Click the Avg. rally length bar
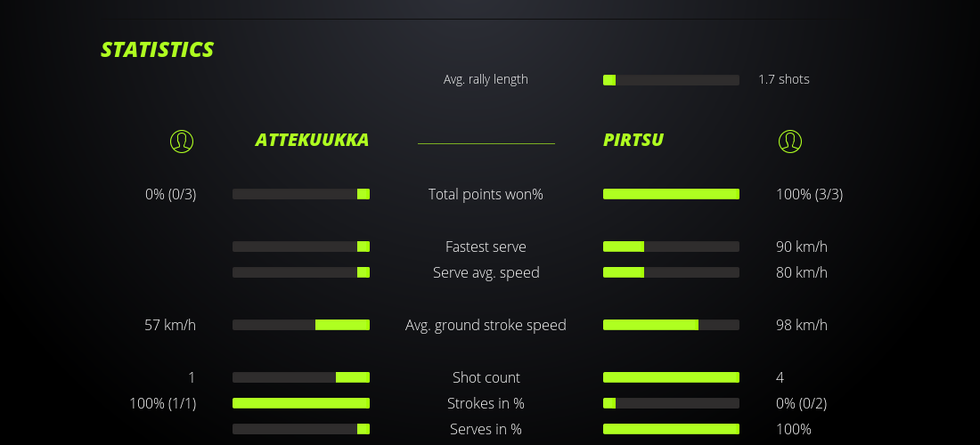Screen dimensions: 980x445 tap(671, 80)
